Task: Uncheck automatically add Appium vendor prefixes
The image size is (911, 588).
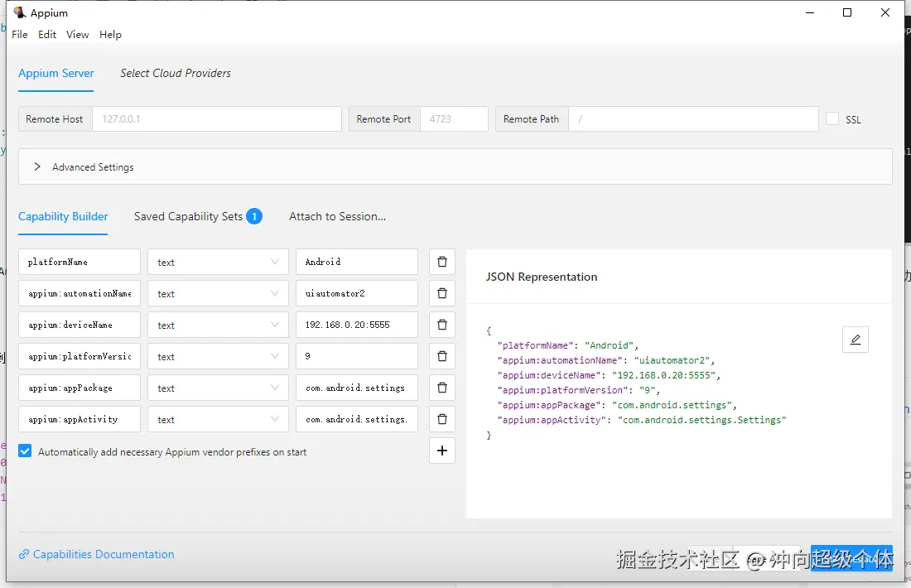Action: pos(25,451)
